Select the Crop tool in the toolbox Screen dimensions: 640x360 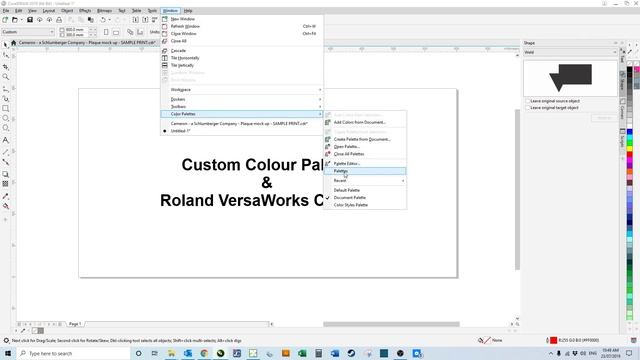click(x=5, y=67)
